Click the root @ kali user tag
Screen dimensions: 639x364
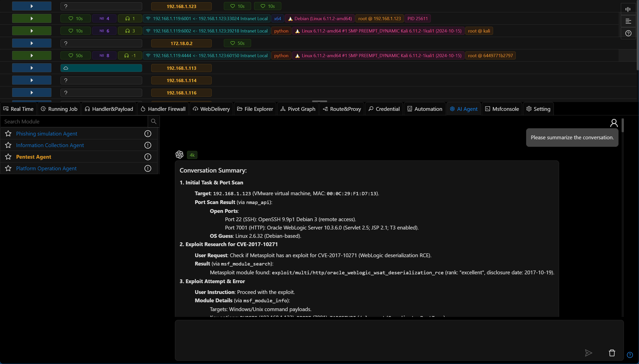pos(479,31)
